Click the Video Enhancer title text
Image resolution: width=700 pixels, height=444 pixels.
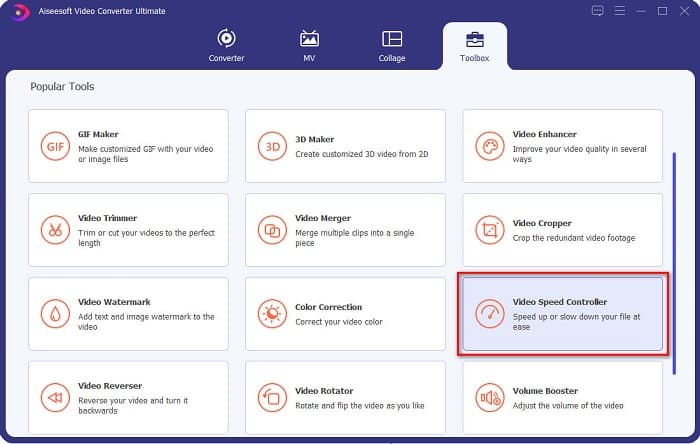click(x=545, y=134)
